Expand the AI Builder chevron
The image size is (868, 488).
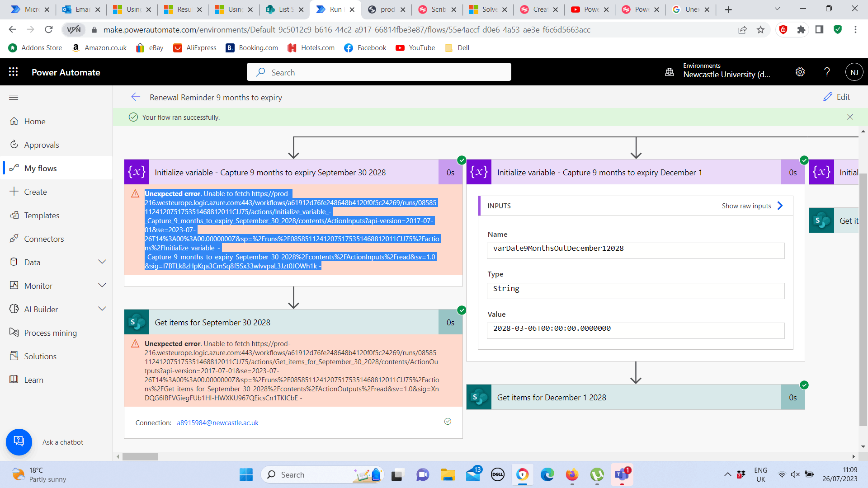pos(102,309)
